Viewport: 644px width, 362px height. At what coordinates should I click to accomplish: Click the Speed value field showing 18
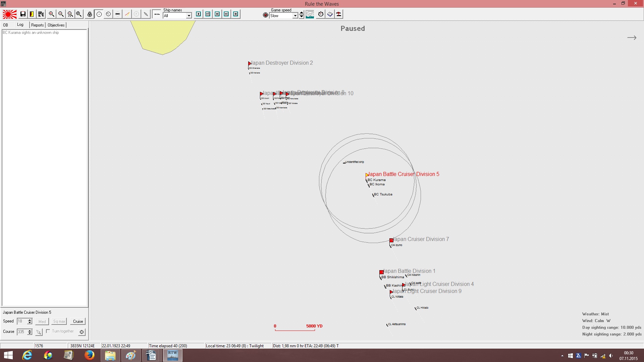click(22, 321)
